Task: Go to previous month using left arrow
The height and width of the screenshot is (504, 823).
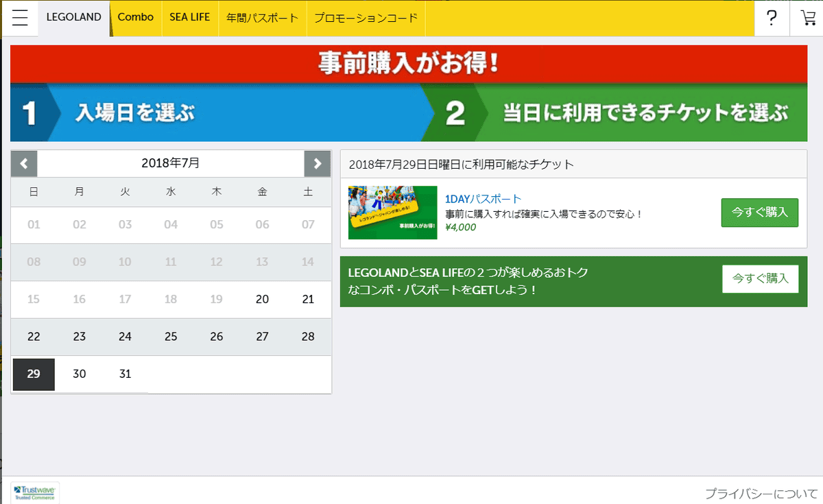Action: pos(23,163)
